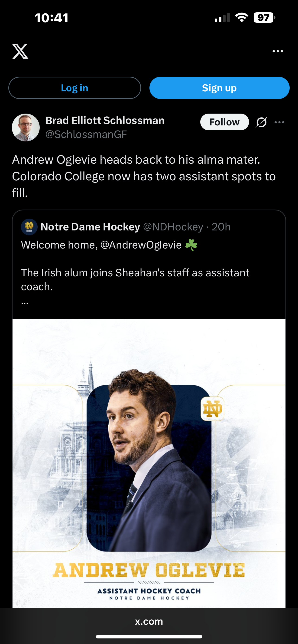Tap the @NDHockey handle
The image size is (298, 644).
point(173,227)
